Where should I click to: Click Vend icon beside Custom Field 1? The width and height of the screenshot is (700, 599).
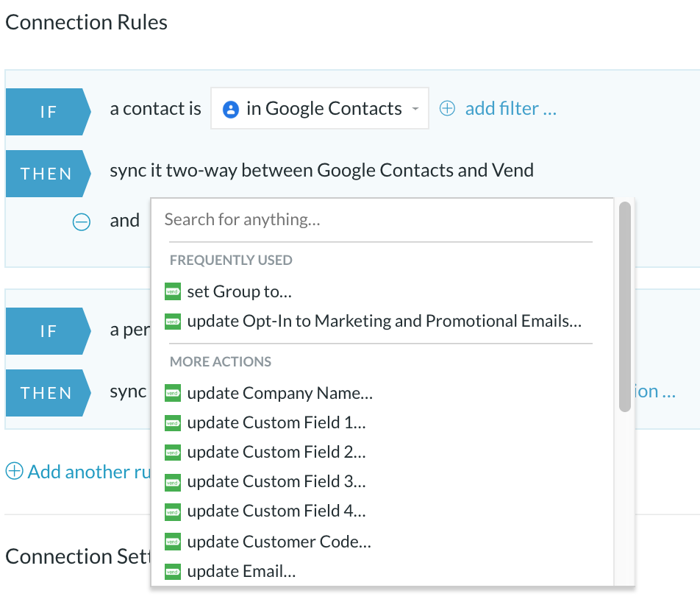tap(173, 423)
